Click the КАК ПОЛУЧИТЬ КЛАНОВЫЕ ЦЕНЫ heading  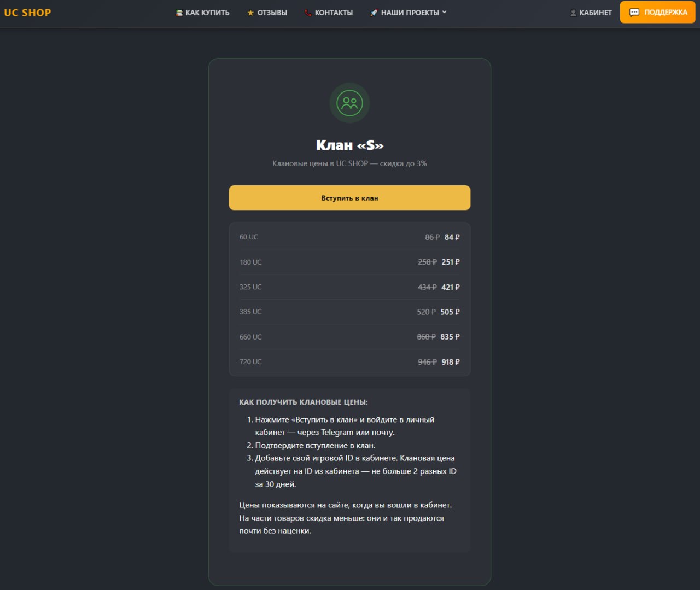(304, 402)
